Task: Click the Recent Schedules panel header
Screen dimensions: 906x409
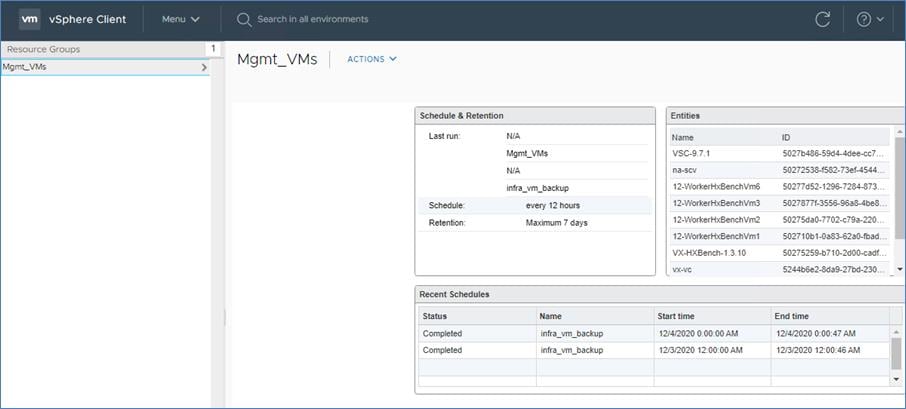Action: click(x=660, y=294)
